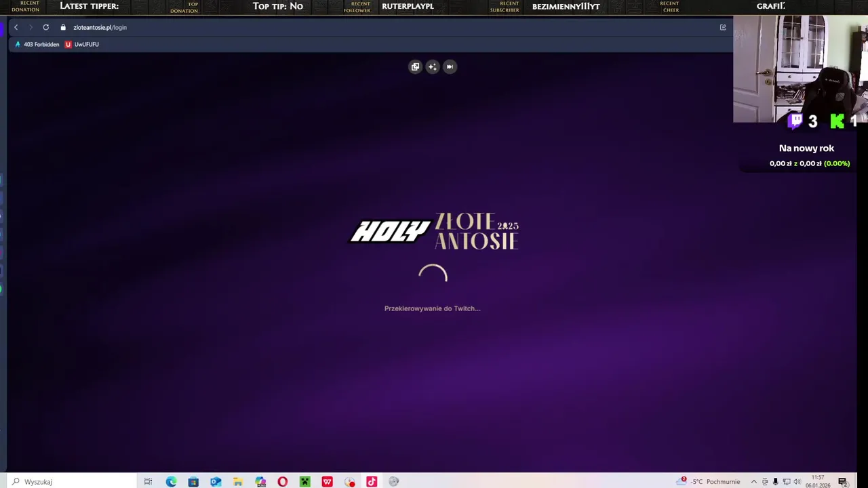Click the Twitch viewer count icon
The width and height of the screenshot is (868, 488).
(x=795, y=121)
